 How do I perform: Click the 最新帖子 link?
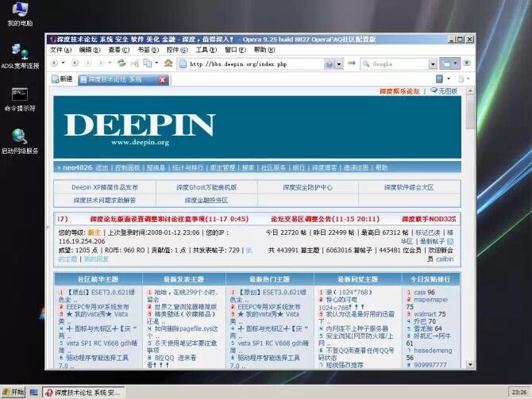point(432,241)
